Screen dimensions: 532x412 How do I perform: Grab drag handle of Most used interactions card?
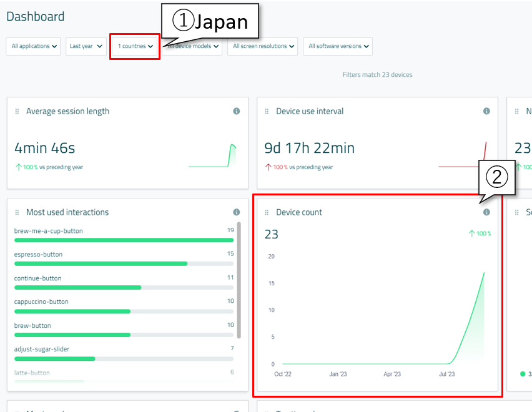[17, 213]
